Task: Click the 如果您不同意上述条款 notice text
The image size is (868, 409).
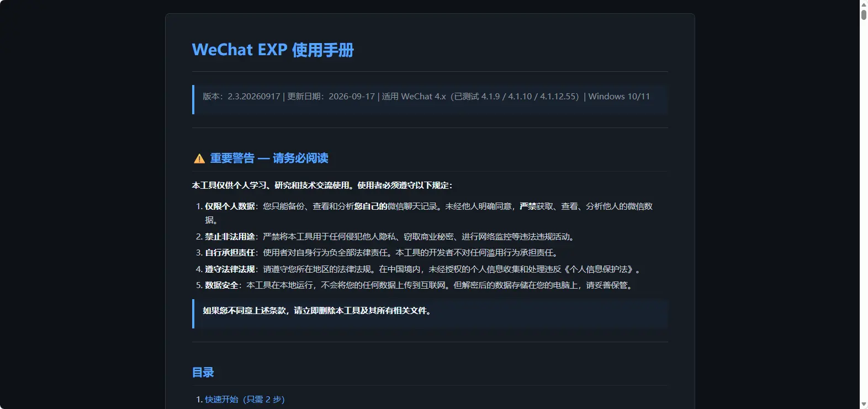Action: [x=318, y=311]
